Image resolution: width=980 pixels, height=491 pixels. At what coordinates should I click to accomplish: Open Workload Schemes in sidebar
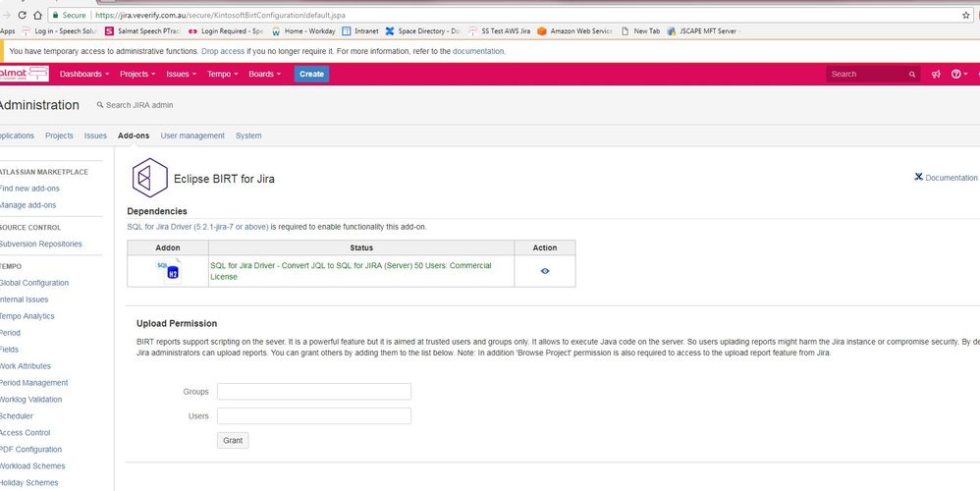point(32,466)
